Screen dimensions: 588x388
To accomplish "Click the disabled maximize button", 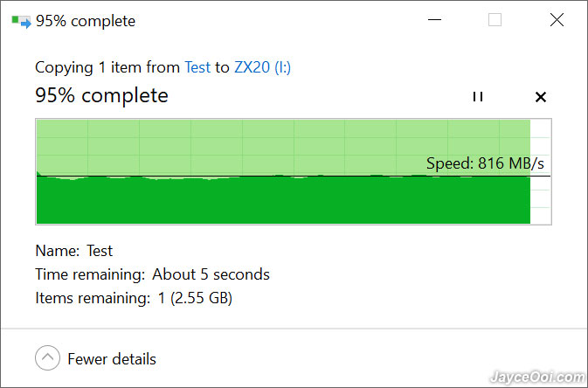I will tap(495, 19).
